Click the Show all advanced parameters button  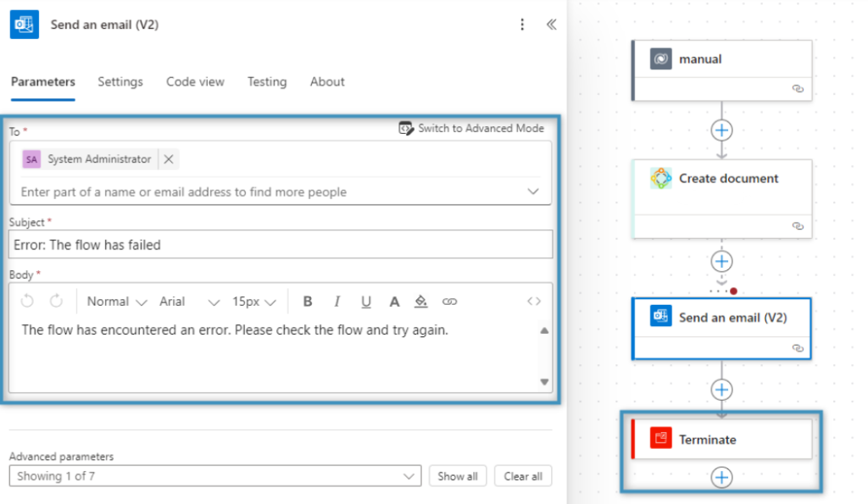pos(458,476)
